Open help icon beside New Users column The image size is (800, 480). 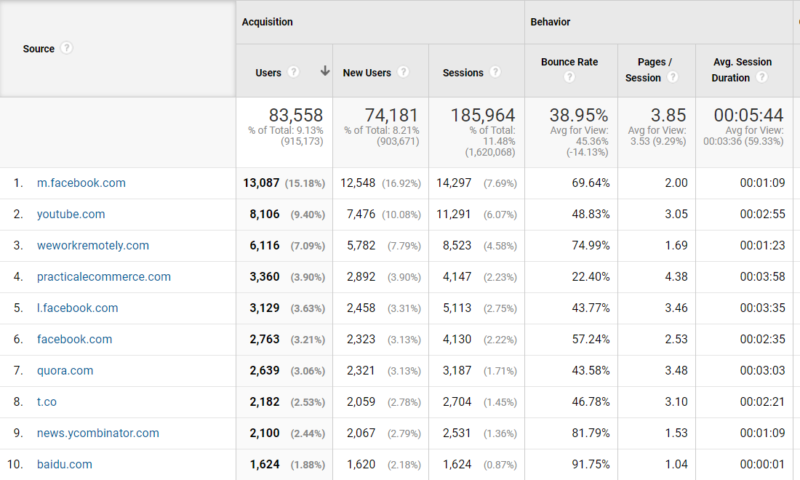[x=403, y=72]
